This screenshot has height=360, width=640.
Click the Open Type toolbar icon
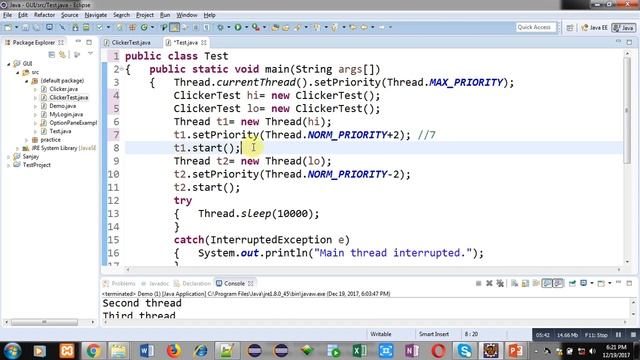(x=275, y=27)
